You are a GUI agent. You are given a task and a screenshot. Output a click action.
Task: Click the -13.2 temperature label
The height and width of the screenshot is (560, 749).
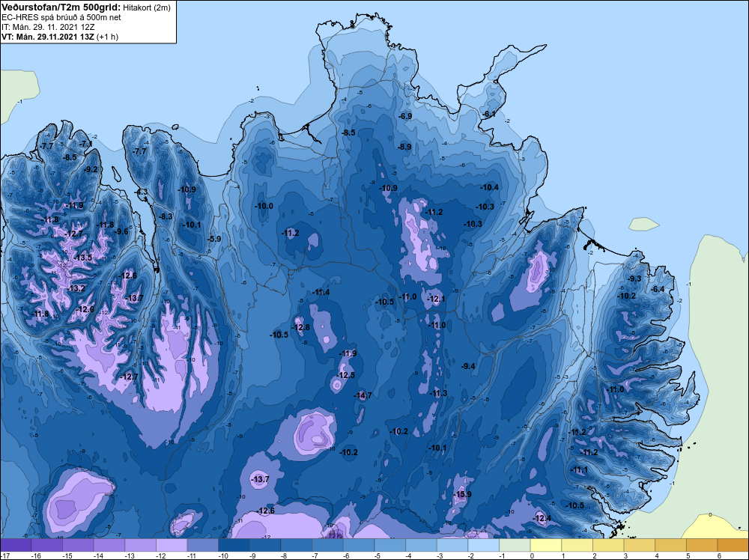pyautogui.click(x=76, y=289)
